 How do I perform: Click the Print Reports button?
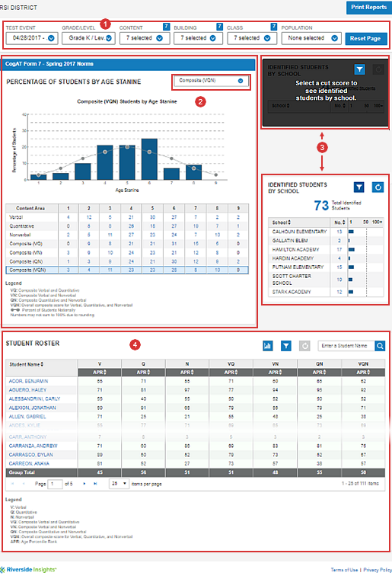click(x=368, y=8)
